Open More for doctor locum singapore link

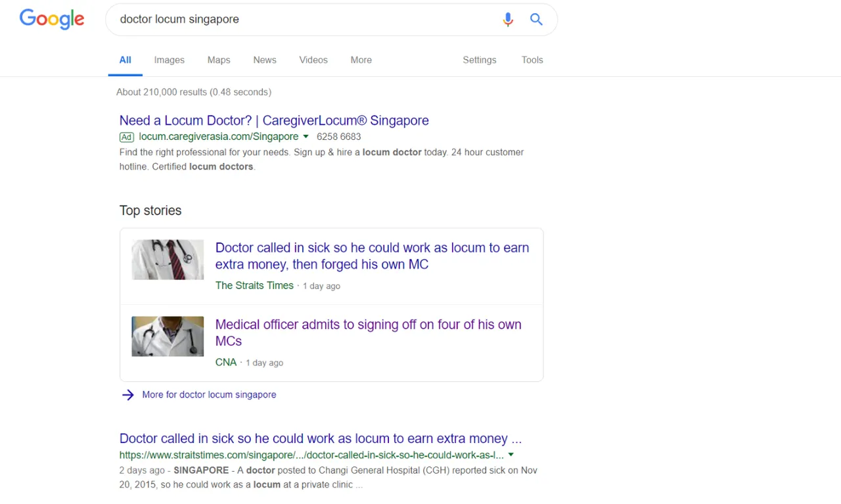tap(209, 395)
